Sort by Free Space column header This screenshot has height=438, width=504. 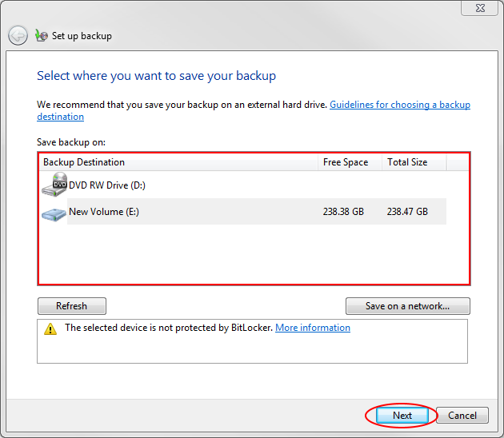[350, 162]
